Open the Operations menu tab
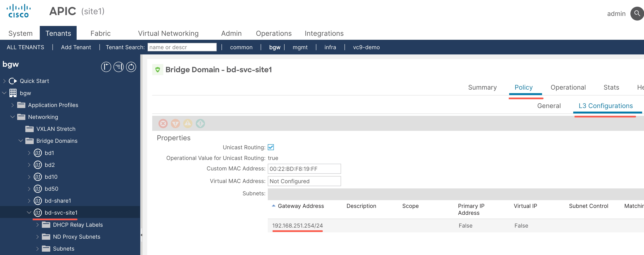 [274, 33]
